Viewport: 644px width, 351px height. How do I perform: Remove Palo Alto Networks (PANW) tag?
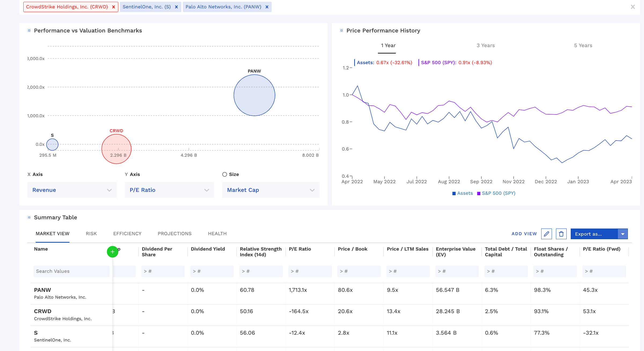coord(267,7)
